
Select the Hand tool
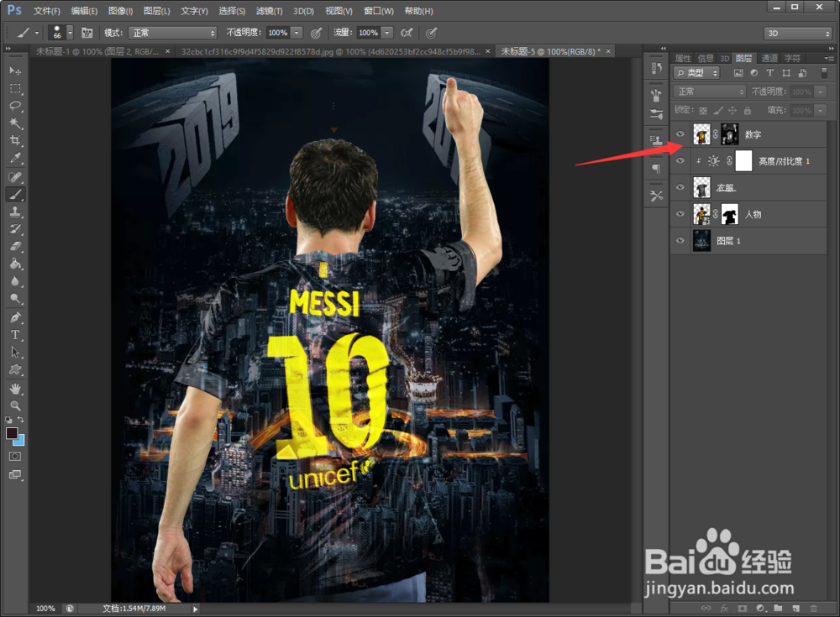pos(15,389)
